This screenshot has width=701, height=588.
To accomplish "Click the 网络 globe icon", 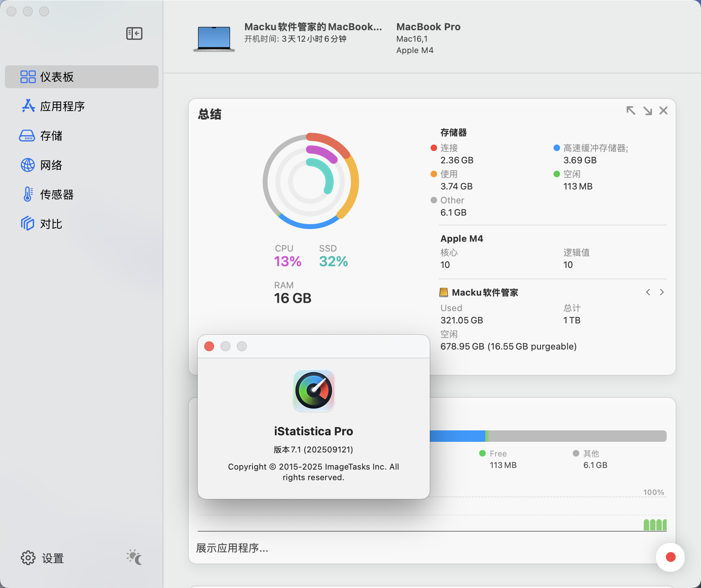I will coord(27,165).
